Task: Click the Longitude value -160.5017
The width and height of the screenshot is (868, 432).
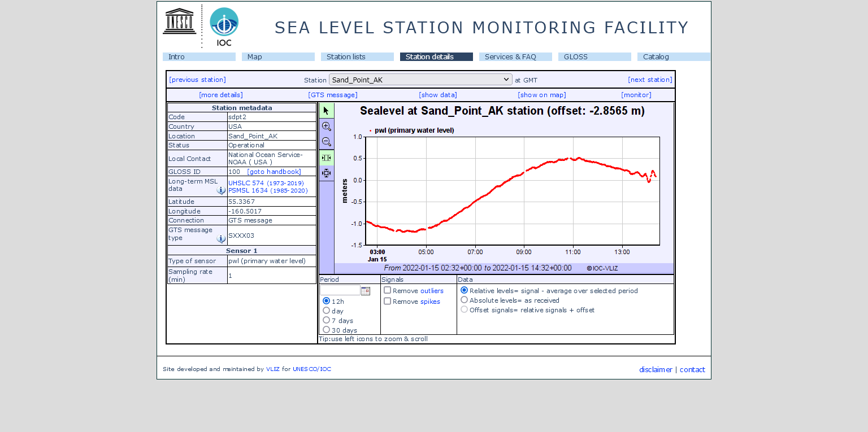Action: click(245, 211)
